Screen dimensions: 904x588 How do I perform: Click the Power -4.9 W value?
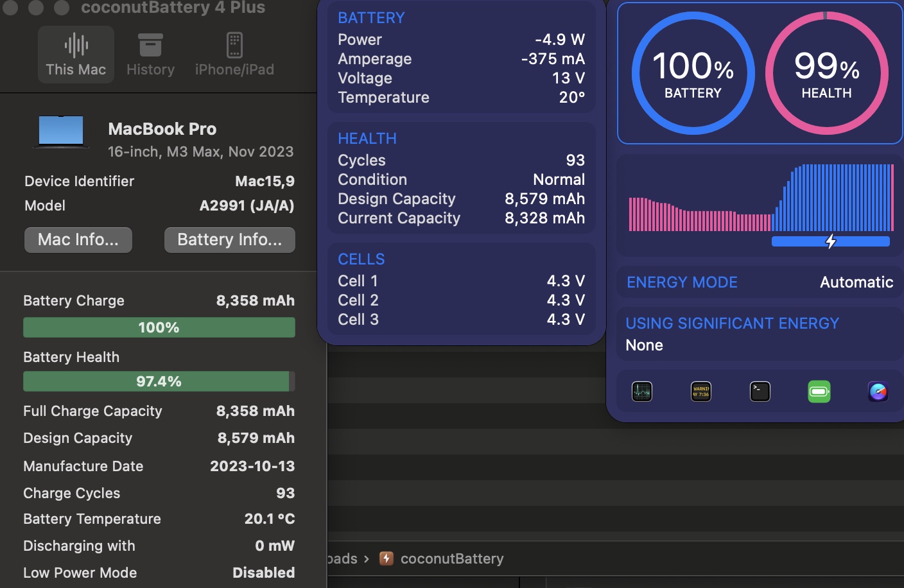coord(560,40)
